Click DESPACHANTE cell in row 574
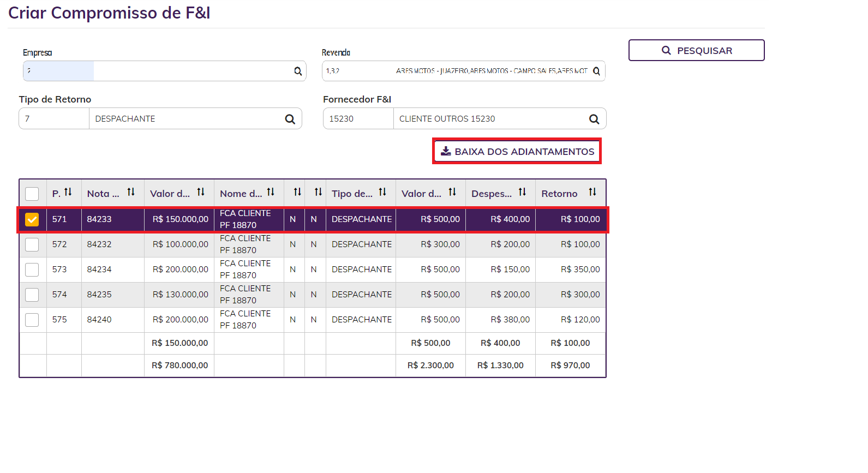This screenshot has height=473, width=868. (362, 295)
